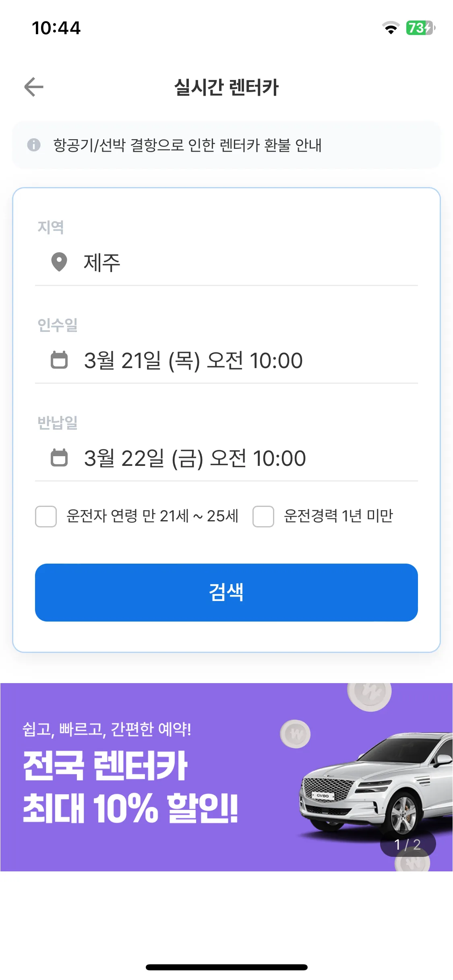Image resolution: width=453 pixels, height=980 pixels.
Task: Tap the info icon in refund notice
Action: point(34,145)
